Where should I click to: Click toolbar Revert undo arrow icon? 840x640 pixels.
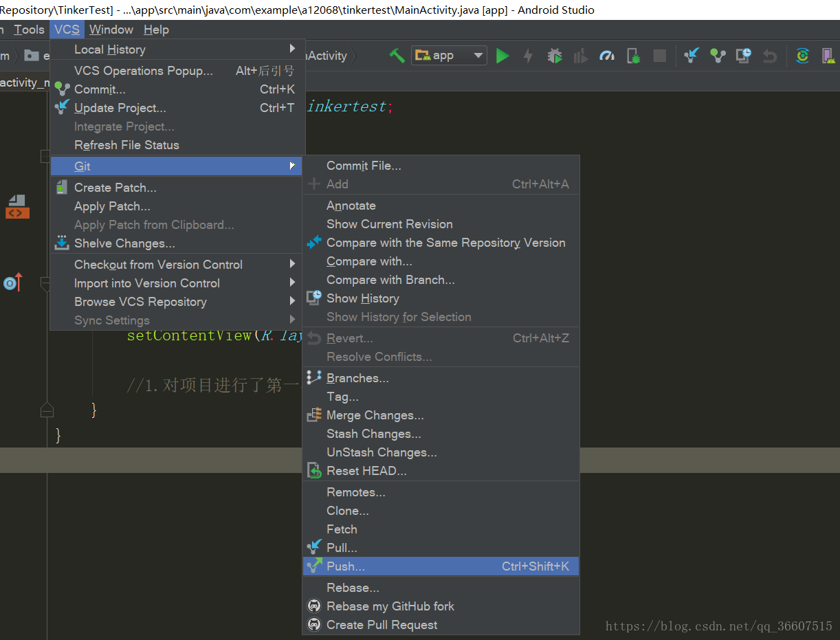click(770, 56)
